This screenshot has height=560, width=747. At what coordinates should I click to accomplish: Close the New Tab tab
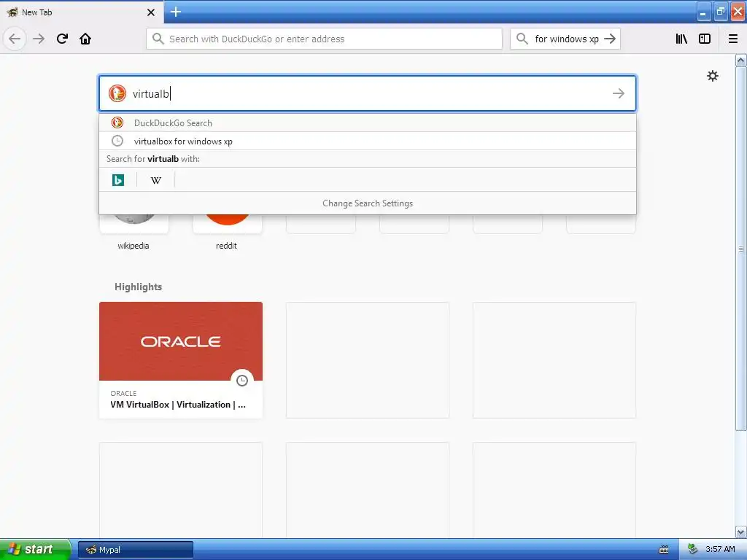151,12
